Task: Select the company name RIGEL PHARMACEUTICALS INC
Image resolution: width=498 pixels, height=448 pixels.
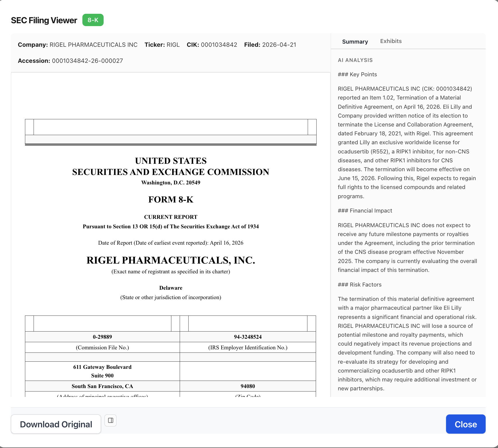Action: click(x=93, y=45)
